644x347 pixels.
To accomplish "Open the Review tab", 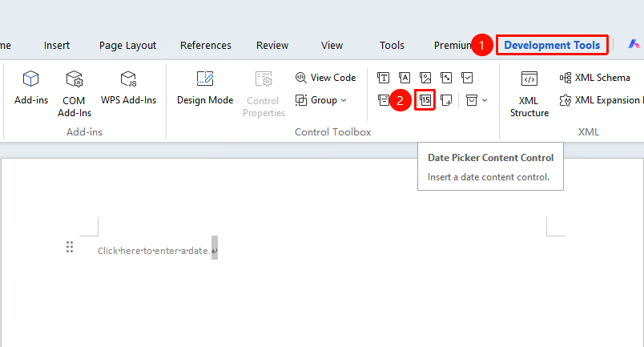I will (272, 45).
